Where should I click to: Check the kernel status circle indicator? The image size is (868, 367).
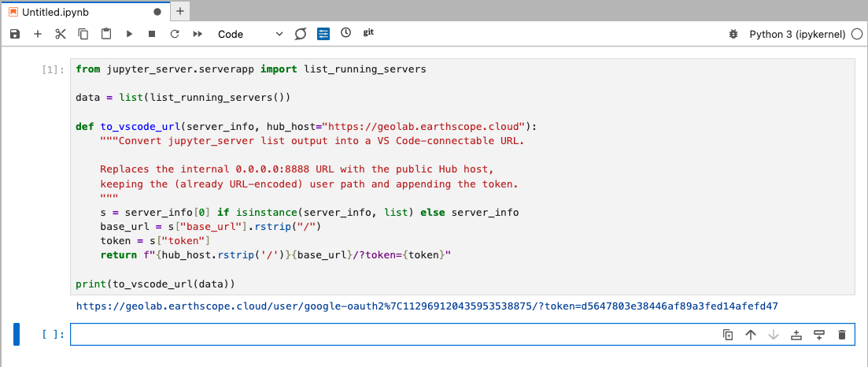tap(856, 35)
